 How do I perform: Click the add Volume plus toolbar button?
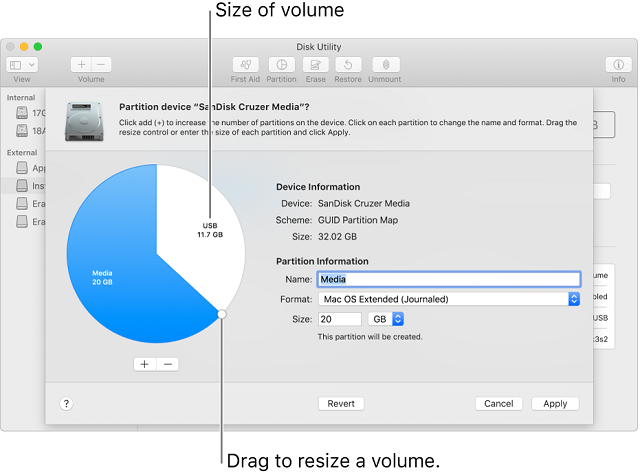point(81,64)
